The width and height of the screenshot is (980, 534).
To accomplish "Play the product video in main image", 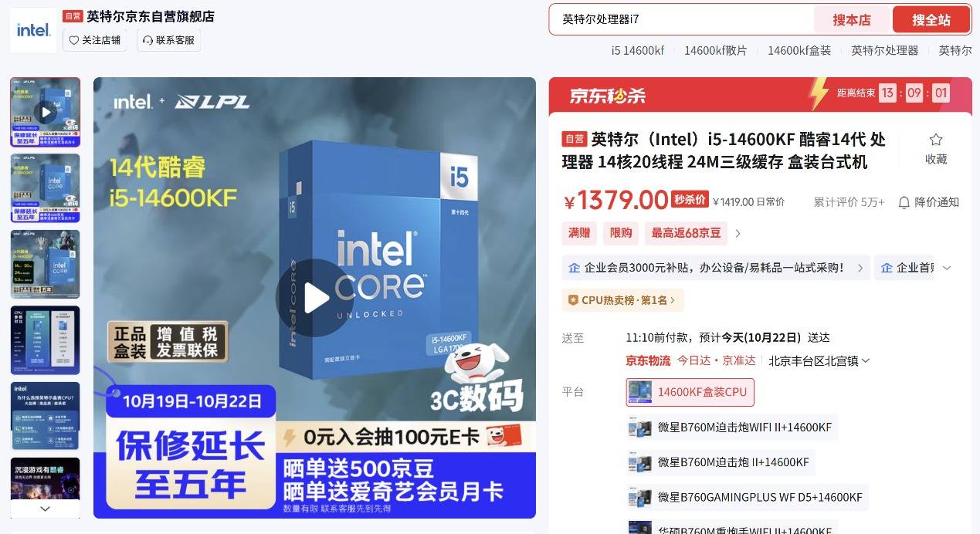I will click(314, 298).
